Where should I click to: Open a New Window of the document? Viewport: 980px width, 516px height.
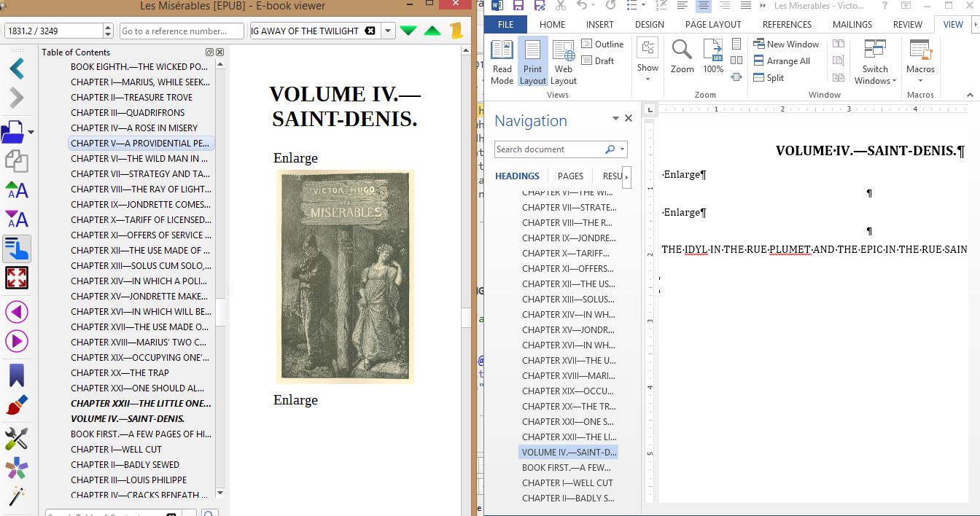click(786, 44)
